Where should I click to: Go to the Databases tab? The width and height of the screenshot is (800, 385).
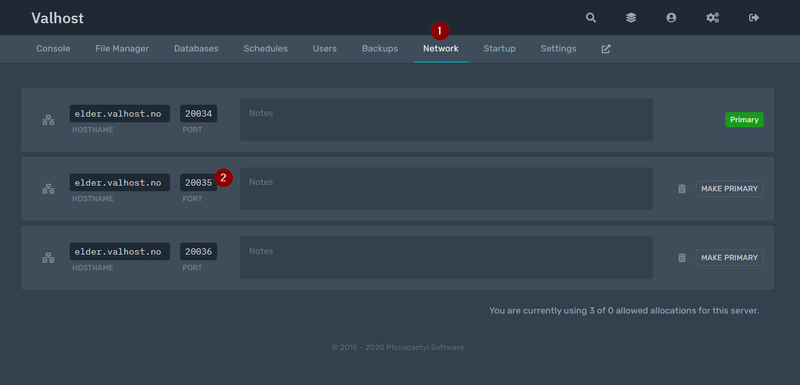(196, 49)
